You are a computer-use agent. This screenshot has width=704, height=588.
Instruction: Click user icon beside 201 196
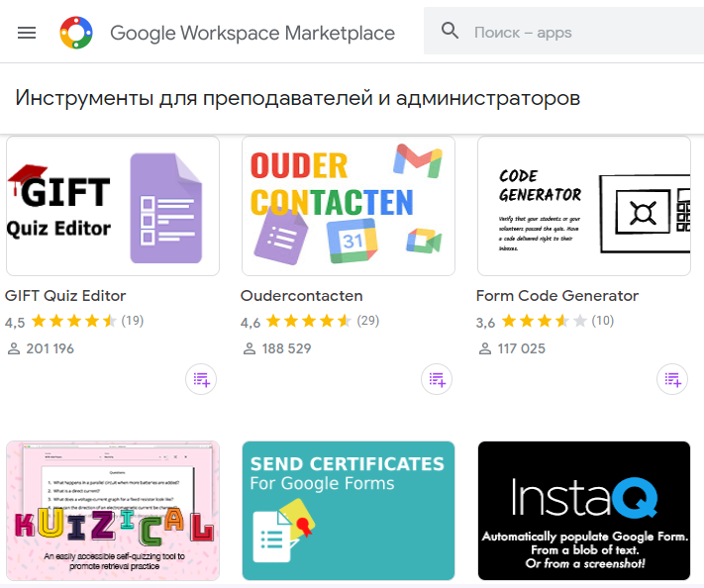pos(14,348)
